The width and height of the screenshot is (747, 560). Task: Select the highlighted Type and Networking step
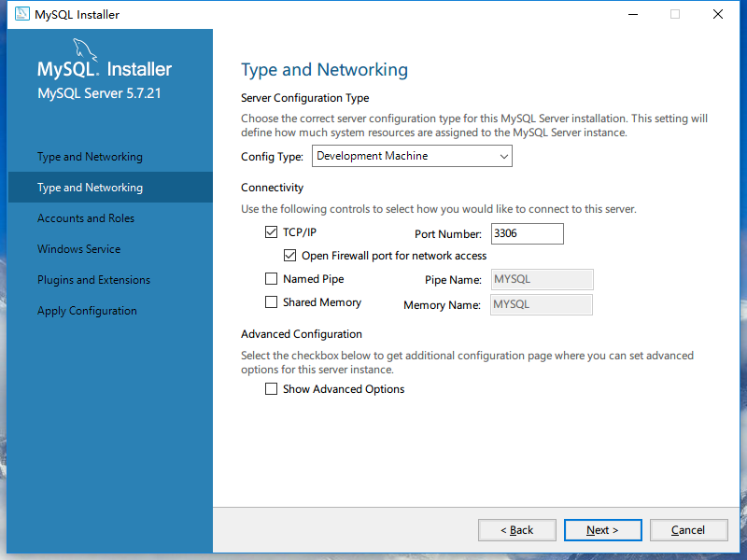click(x=90, y=188)
